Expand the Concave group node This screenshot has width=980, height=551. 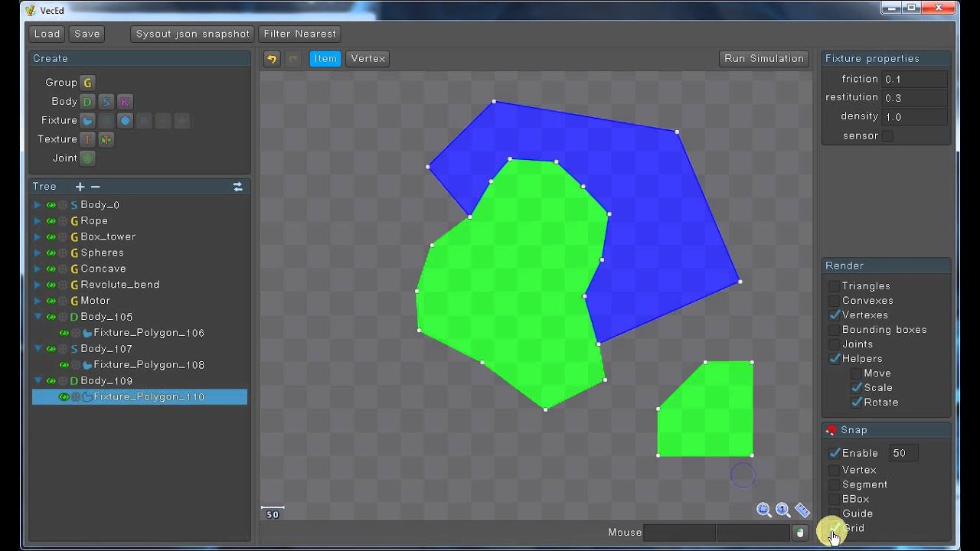38,269
